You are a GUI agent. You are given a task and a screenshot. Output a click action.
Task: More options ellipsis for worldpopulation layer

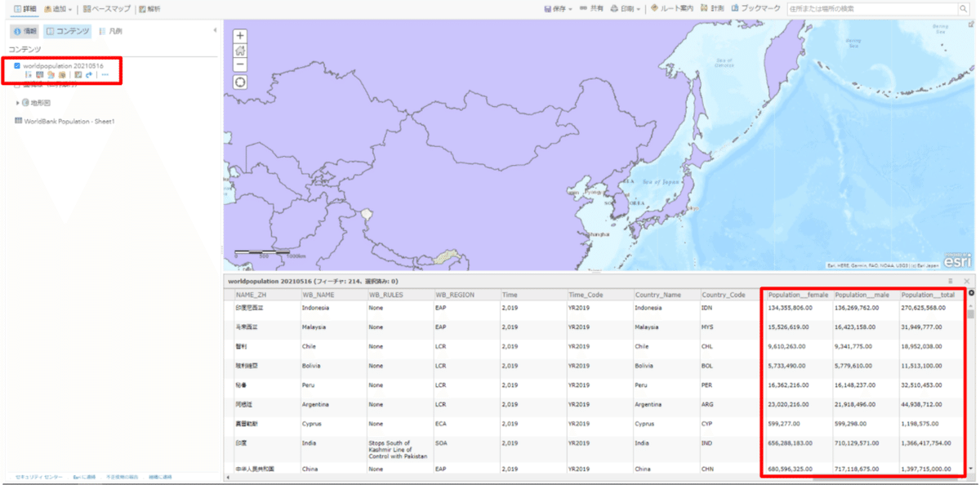[x=105, y=74]
